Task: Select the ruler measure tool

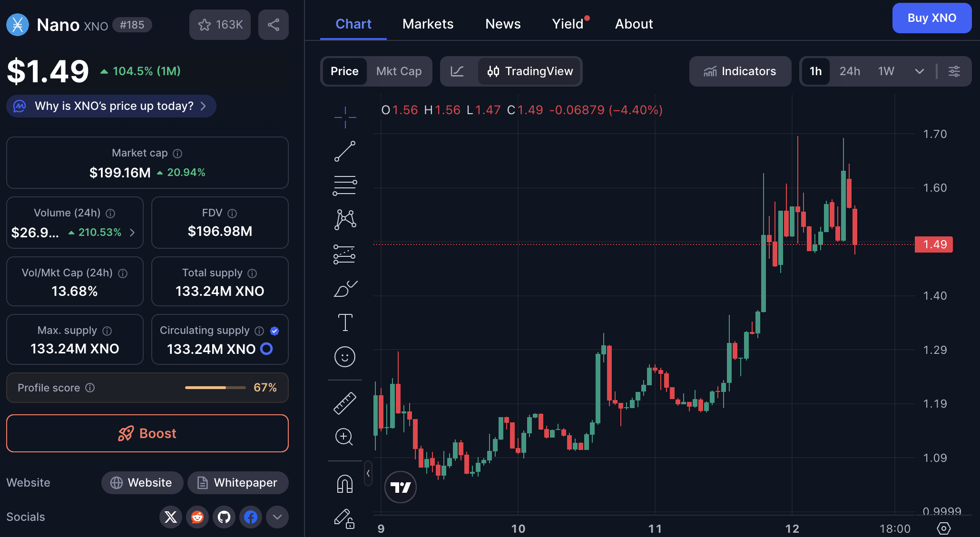Action: click(345, 403)
